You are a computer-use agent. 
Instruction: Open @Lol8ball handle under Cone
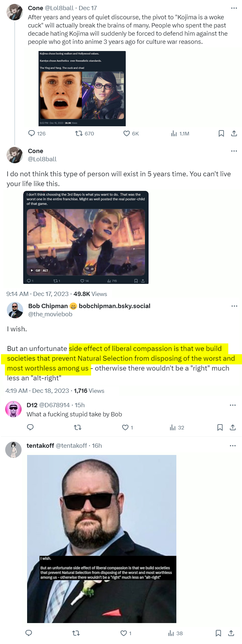pyautogui.click(x=42, y=159)
